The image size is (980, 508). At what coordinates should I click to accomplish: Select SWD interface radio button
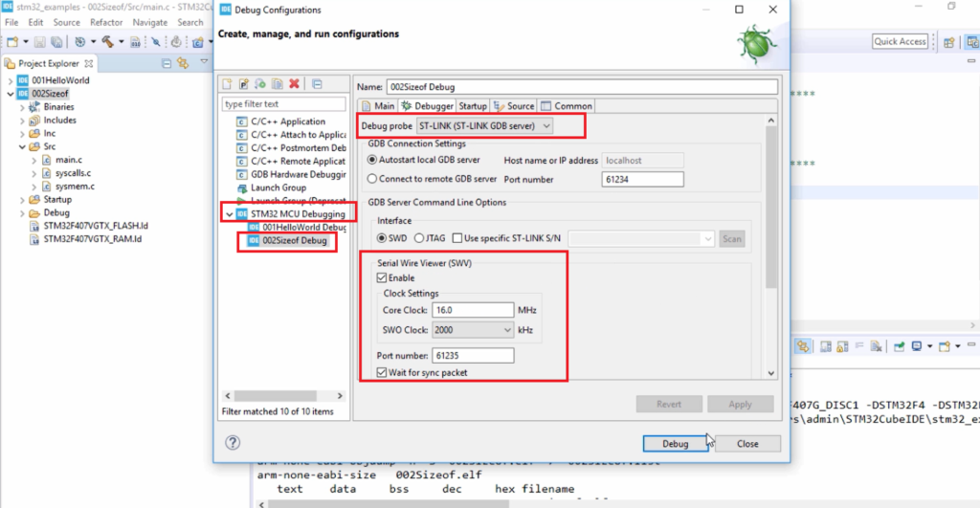[x=382, y=238]
